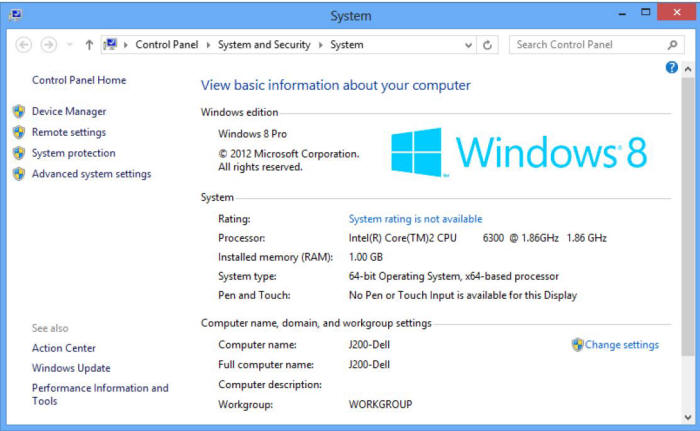Viewport: 700px width, 431px height.
Task: Click the System window title bar icon
Action: pyautogui.click(x=16, y=15)
